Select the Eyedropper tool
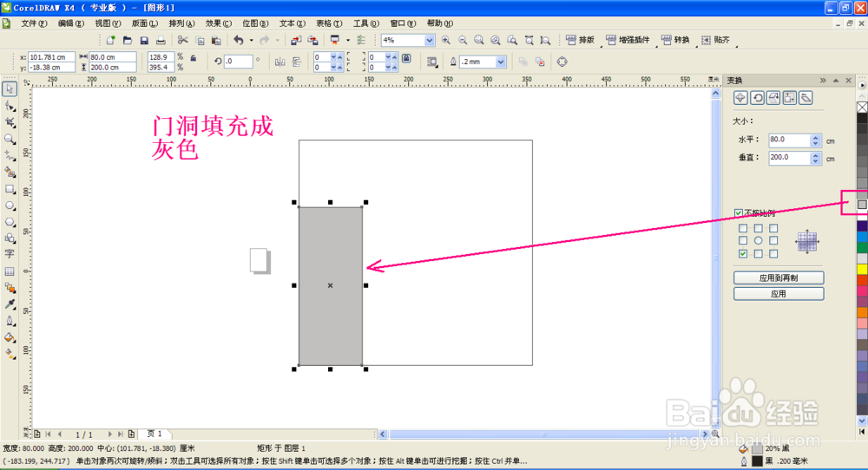The height and width of the screenshot is (470, 868). (10, 304)
